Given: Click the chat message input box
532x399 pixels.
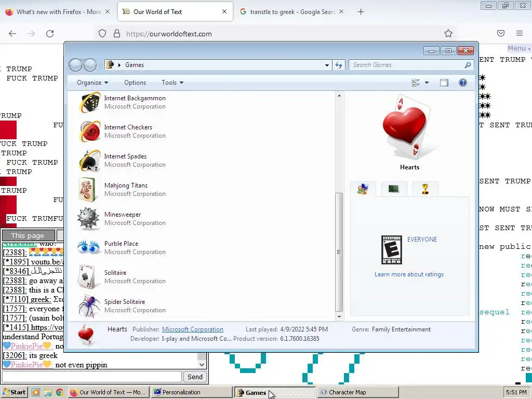Looking at the screenshot, I should pyautogui.click(x=92, y=377).
